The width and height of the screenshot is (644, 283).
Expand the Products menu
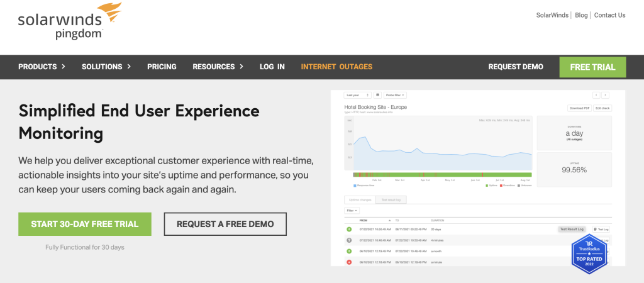pyautogui.click(x=42, y=67)
